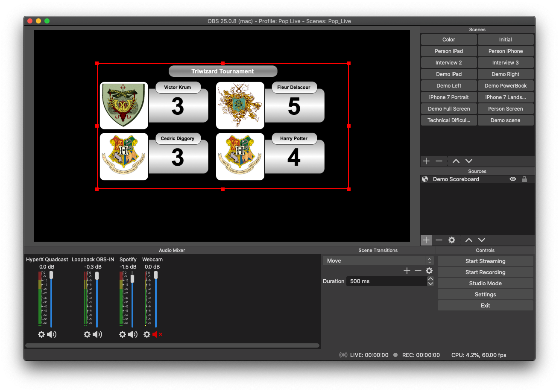Open Webcam audio settings gear

tap(147, 334)
